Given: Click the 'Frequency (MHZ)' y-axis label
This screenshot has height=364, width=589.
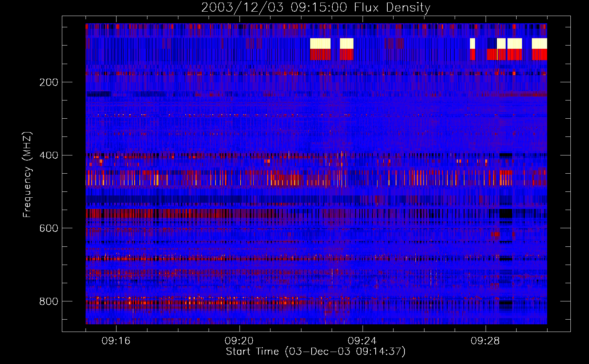Looking at the screenshot, I should click(27, 175).
